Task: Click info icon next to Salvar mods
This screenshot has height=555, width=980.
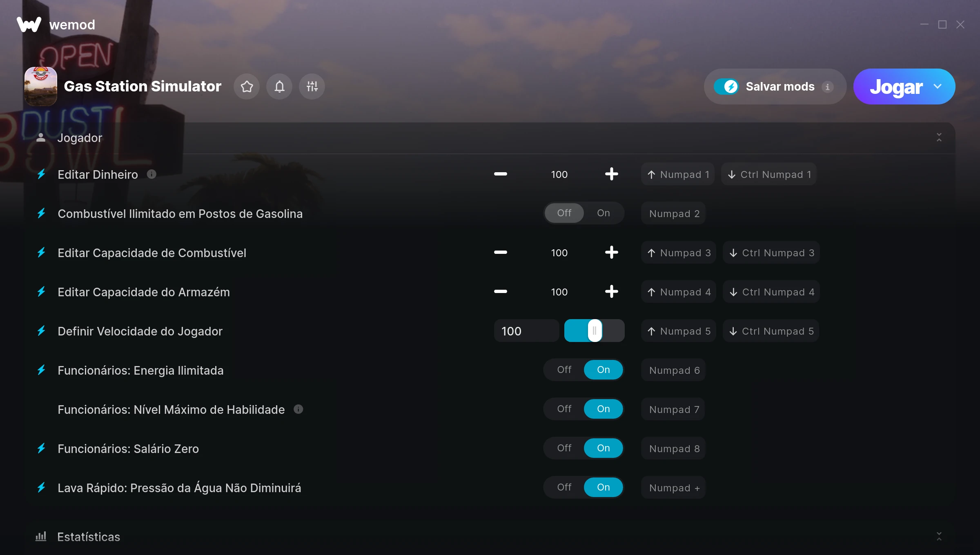Action: [827, 87]
